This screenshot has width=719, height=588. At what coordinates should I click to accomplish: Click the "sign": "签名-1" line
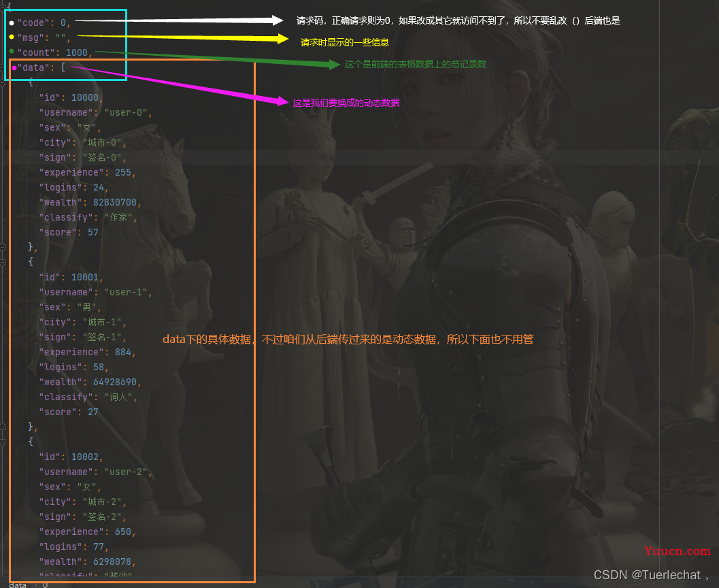(x=82, y=337)
